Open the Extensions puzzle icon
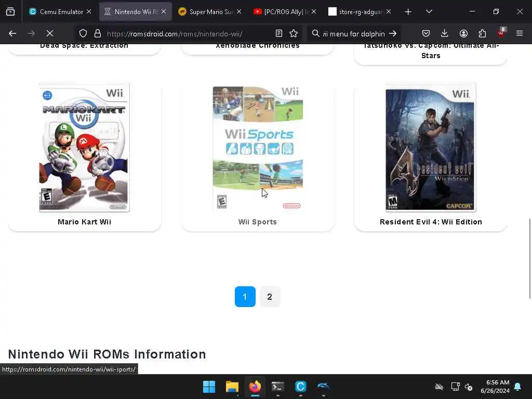 click(482, 33)
